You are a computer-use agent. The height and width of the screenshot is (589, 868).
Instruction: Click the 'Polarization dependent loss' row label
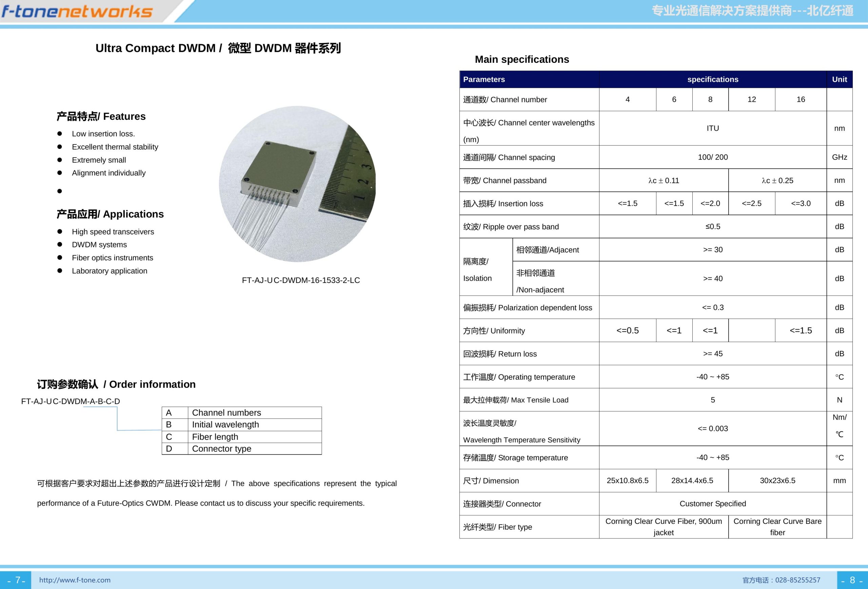529,307
